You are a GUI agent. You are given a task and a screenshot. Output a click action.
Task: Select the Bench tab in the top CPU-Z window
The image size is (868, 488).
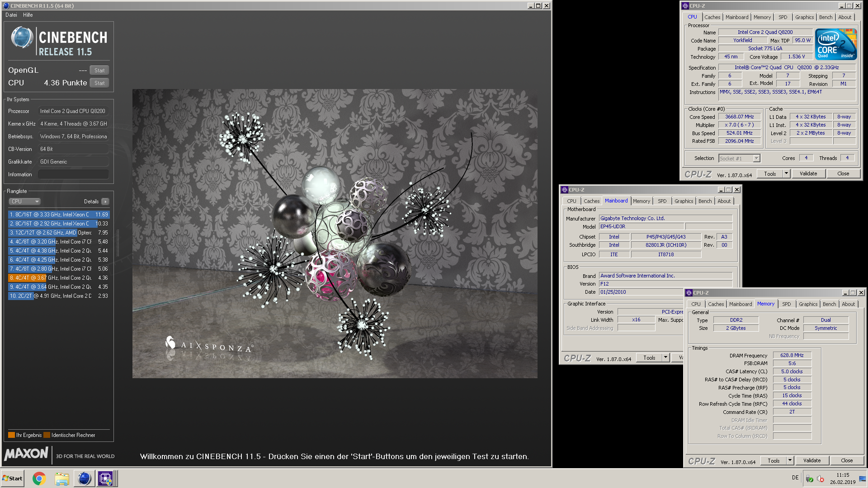pos(826,17)
